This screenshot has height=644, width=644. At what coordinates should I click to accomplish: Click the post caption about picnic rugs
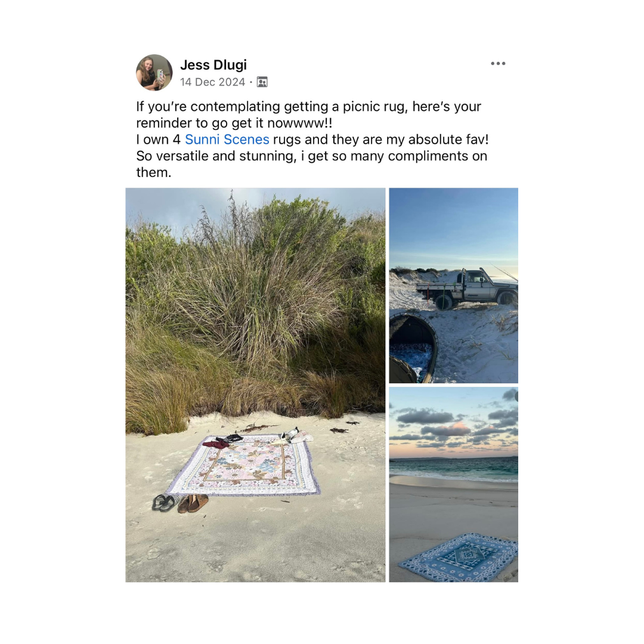(x=312, y=140)
